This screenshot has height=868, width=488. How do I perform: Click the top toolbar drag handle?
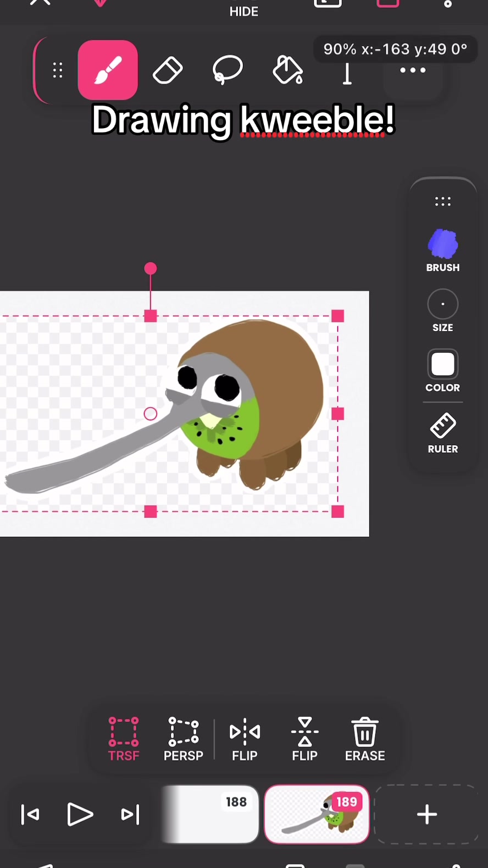pos(58,70)
